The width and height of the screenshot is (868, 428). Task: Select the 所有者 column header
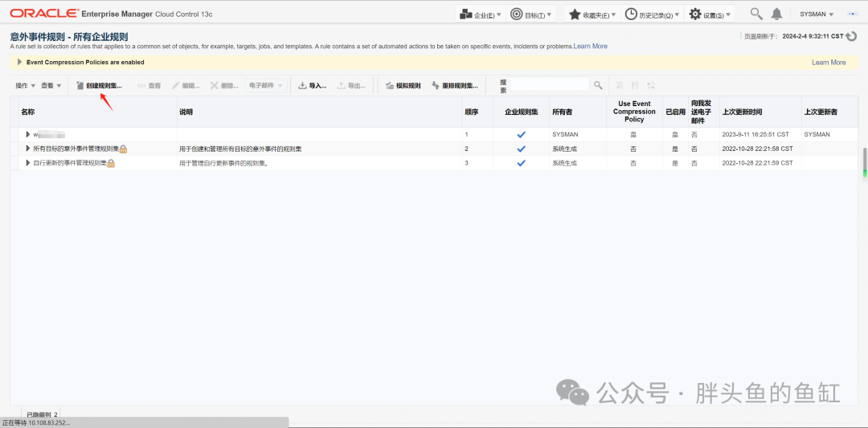click(x=578, y=112)
